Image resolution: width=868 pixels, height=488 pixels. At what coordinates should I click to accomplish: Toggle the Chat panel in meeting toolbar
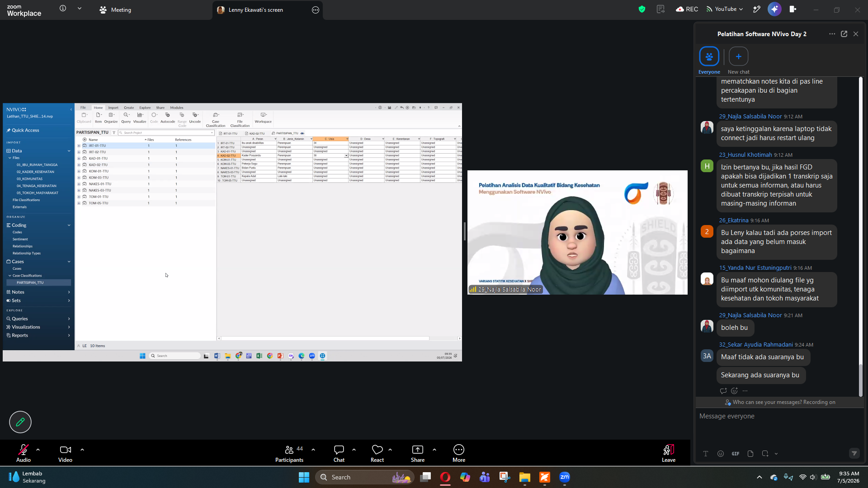coord(339,453)
